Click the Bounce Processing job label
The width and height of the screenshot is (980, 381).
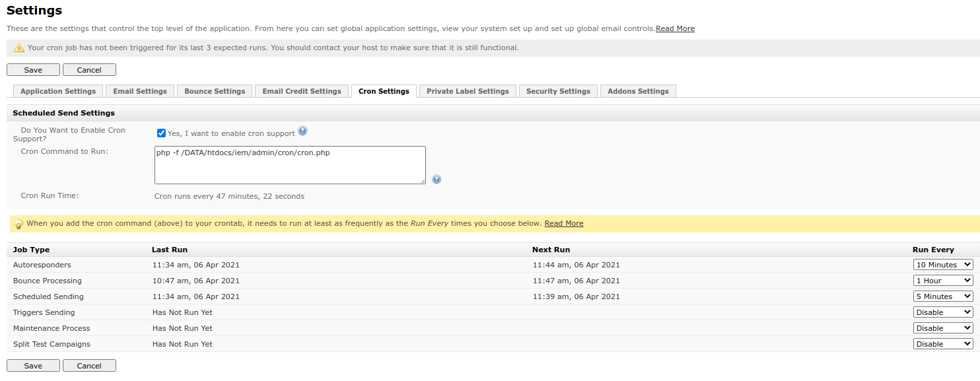(47, 281)
